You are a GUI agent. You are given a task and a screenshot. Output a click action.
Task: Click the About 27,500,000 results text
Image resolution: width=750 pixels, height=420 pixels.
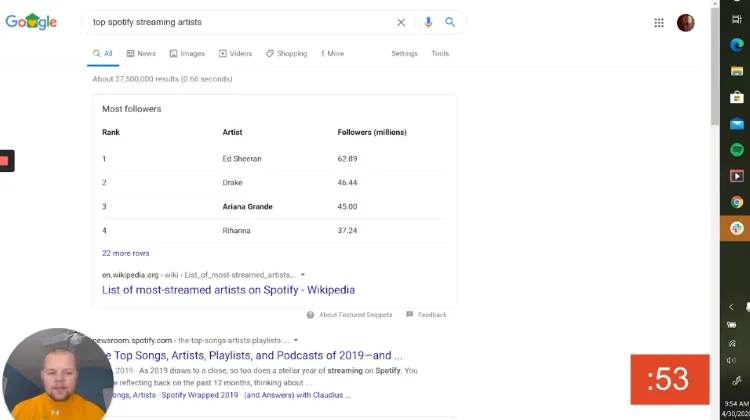coord(163,79)
